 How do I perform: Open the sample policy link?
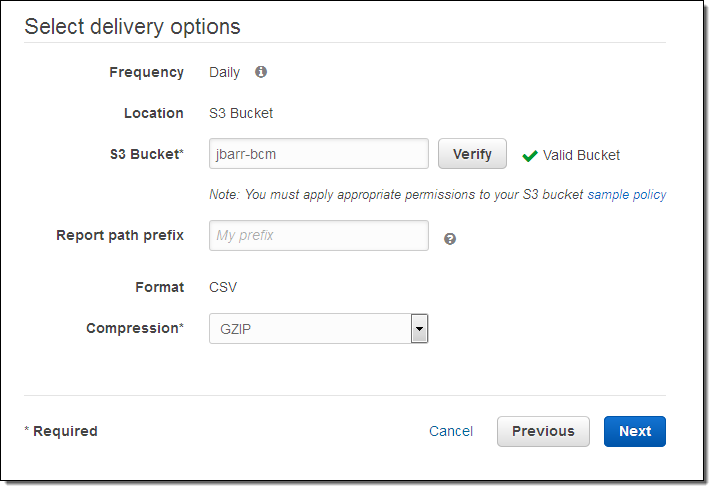(627, 194)
